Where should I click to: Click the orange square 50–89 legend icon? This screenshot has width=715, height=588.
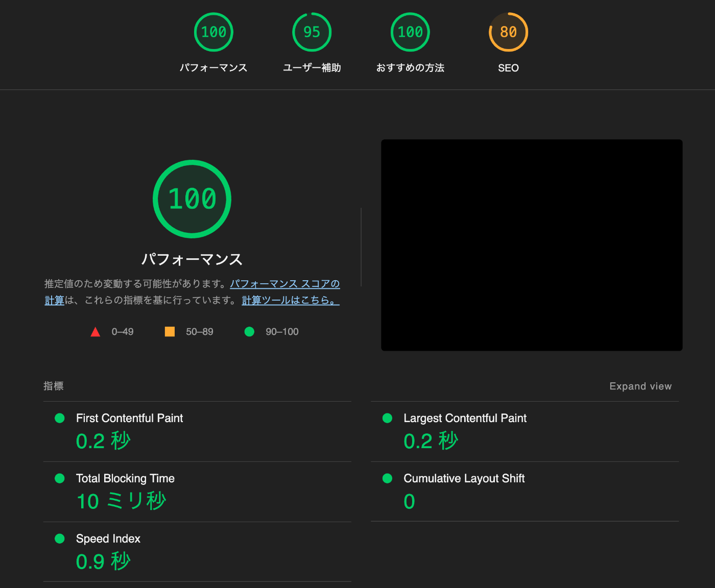[170, 332]
